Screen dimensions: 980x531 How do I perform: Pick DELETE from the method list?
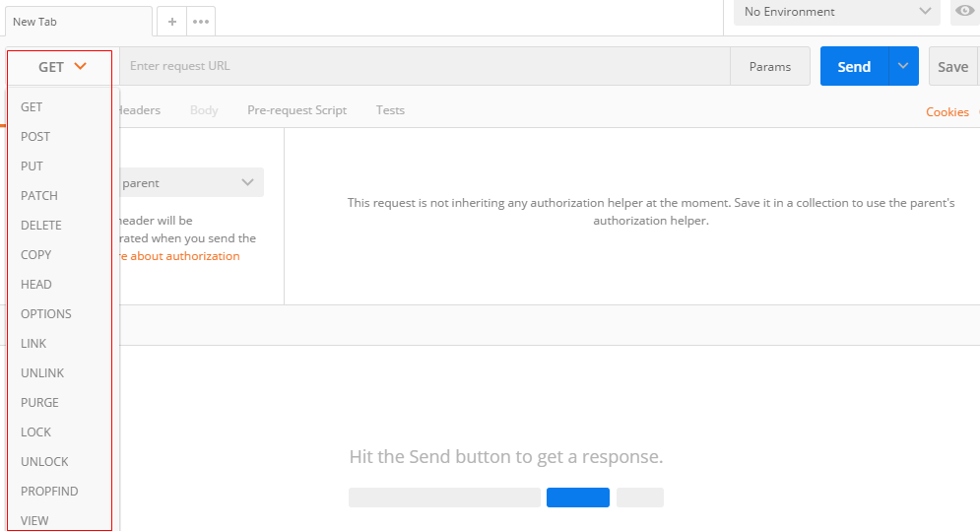(x=41, y=226)
